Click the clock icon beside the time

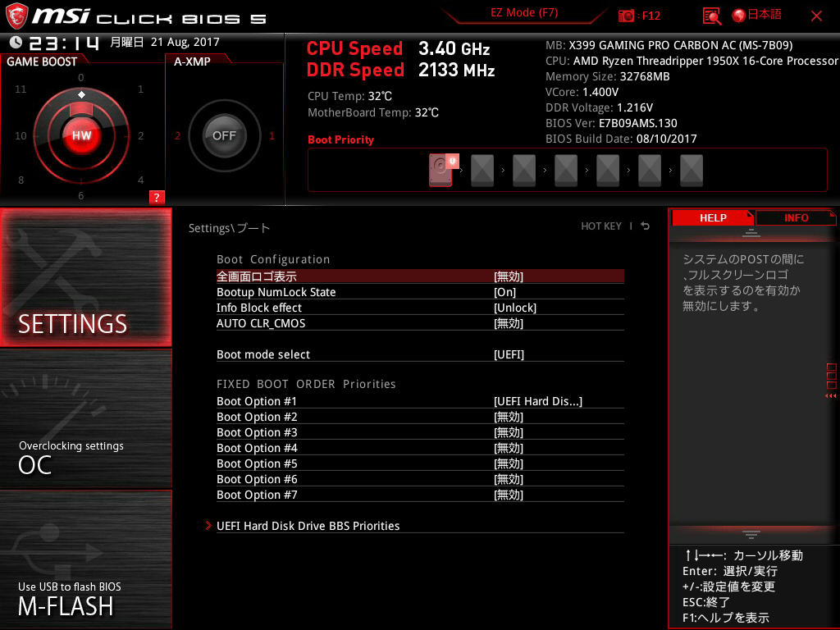(16, 42)
